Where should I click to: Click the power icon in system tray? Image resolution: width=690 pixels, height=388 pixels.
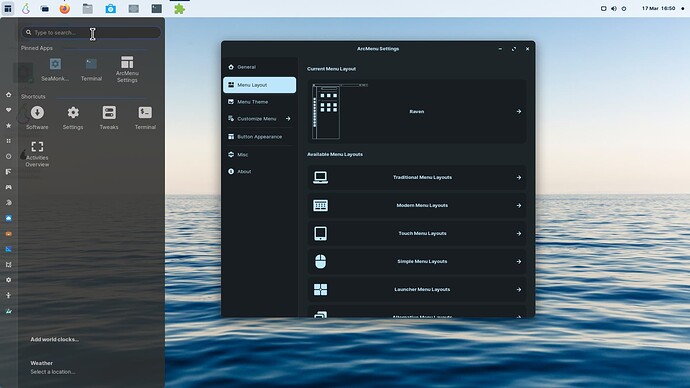point(624,8)
